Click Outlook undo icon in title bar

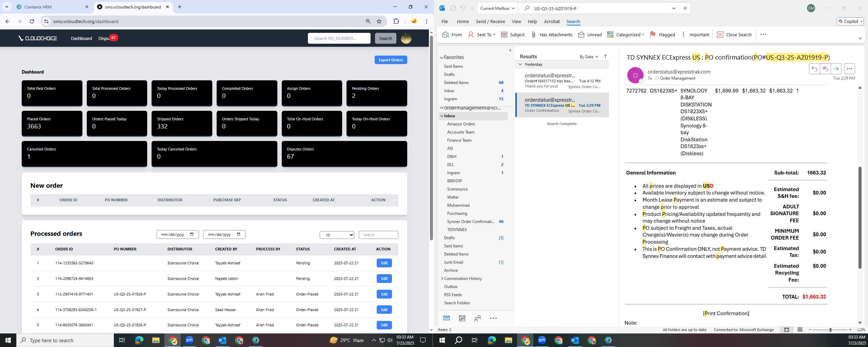pos(462,8)
